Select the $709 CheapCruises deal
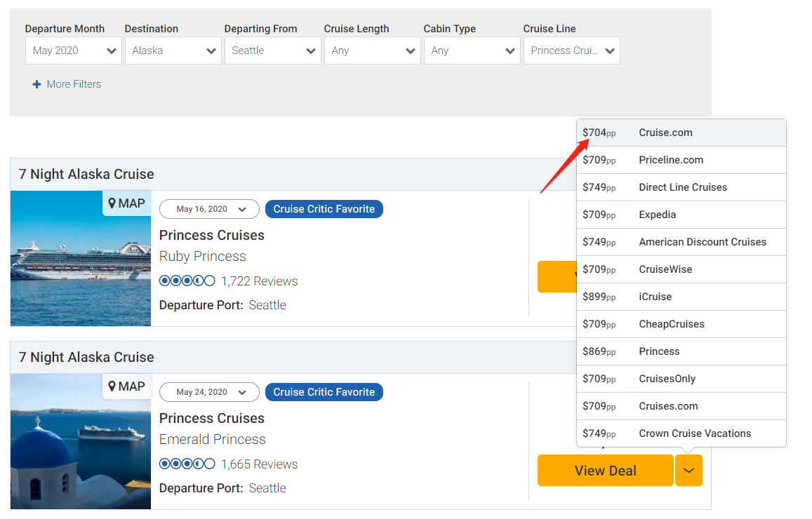This screenshot has width=812, height=519. click(681, 325)
